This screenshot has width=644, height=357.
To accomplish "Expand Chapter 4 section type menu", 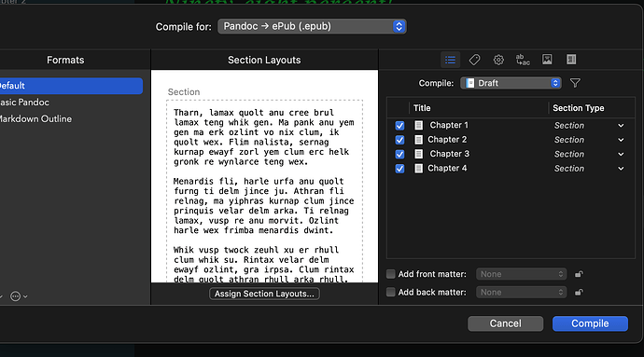I will 621,169.
